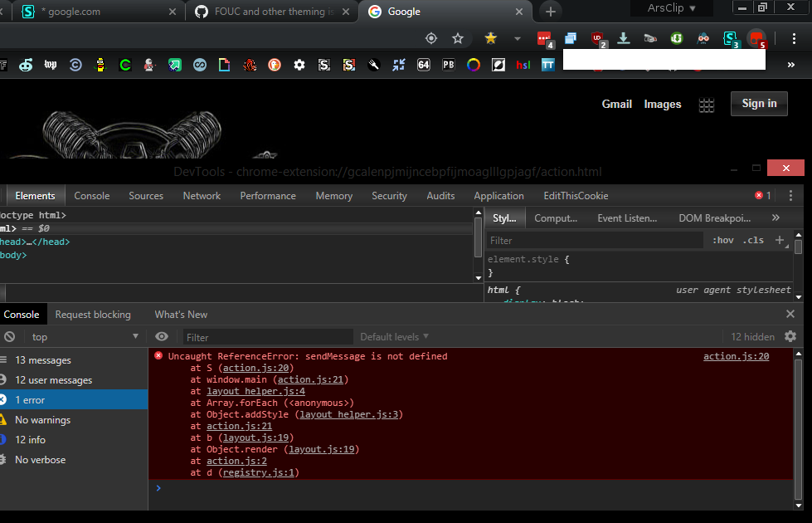Show more Styles pane tabs chevron
The width and height of the screenshot is (812, 523).
click(x=776, y=218)
